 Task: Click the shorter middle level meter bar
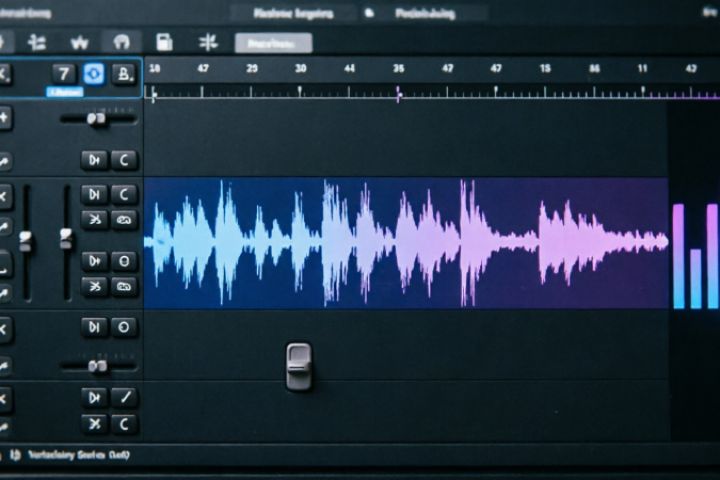pyautogui.click(x=696, y=279)
